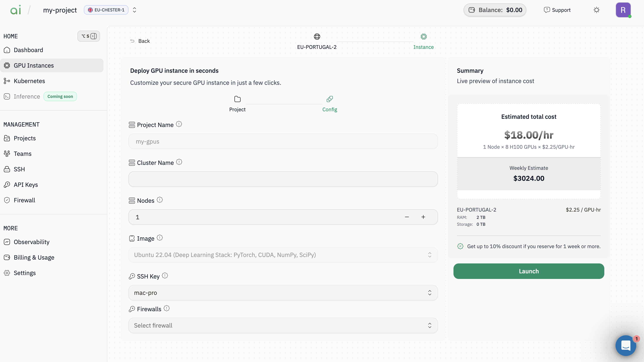Viewport: 644px width, 362px height.
Task: Toggle the light/dark theme sun icon
Action: tap(597, 10)
